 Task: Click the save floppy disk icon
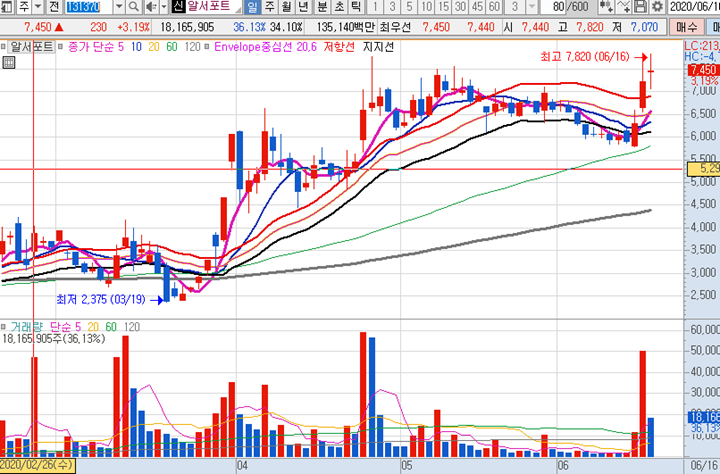coord(640,6)
